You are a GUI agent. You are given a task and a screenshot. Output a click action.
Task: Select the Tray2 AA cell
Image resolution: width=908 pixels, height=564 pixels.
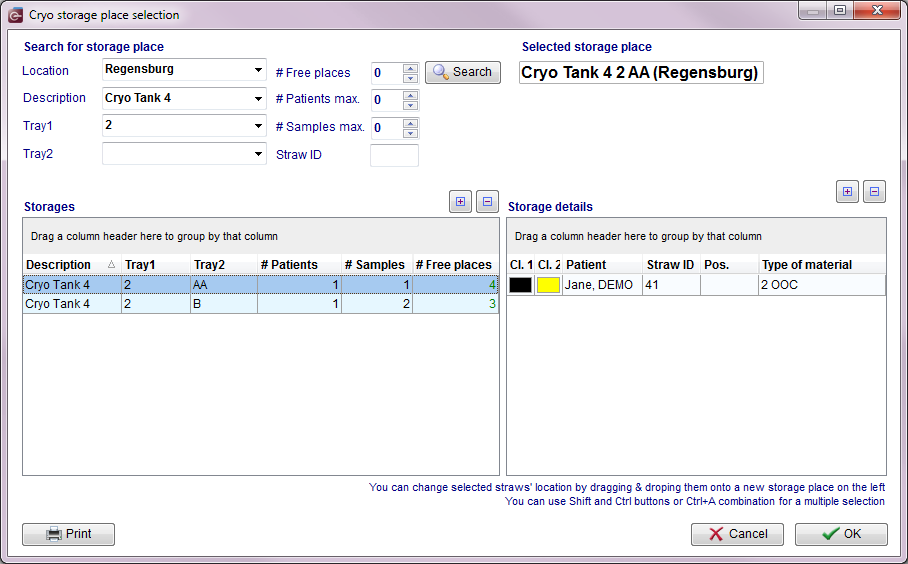click(x=224, y=285)
